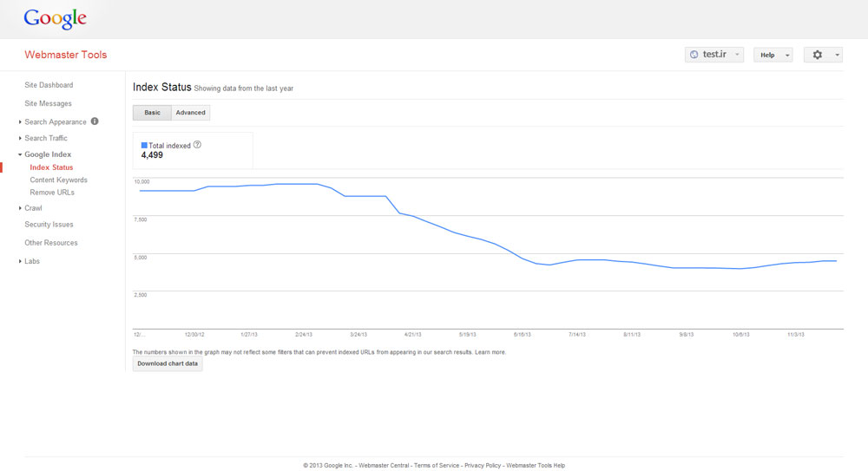Click the 7,500 axis label

pos(141,219)
